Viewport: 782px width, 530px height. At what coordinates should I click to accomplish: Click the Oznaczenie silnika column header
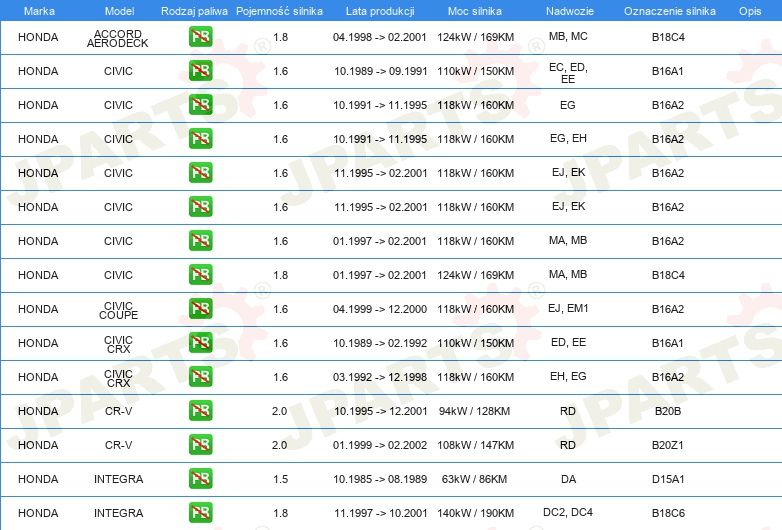pos(670,11)
